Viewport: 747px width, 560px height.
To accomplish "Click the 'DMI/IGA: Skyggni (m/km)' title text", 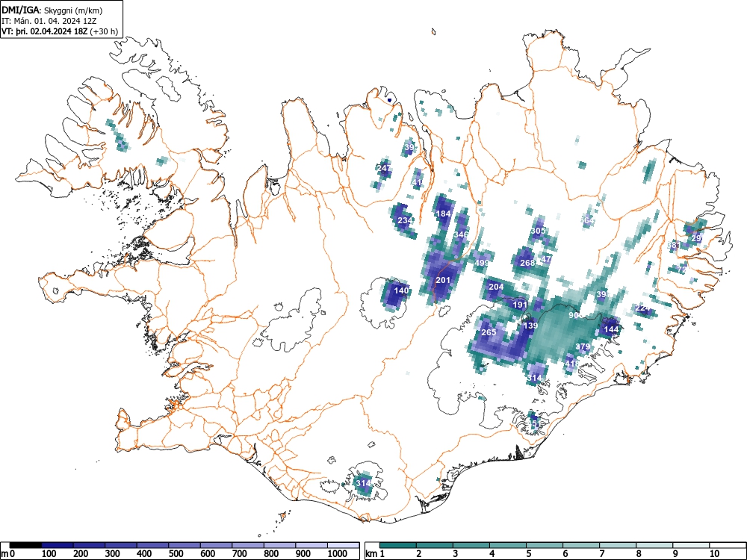I will tap(52, 10).
